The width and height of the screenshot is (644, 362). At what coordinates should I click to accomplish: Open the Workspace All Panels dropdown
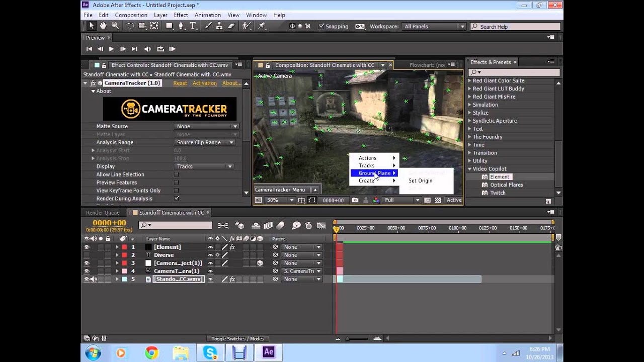(434, 26)
